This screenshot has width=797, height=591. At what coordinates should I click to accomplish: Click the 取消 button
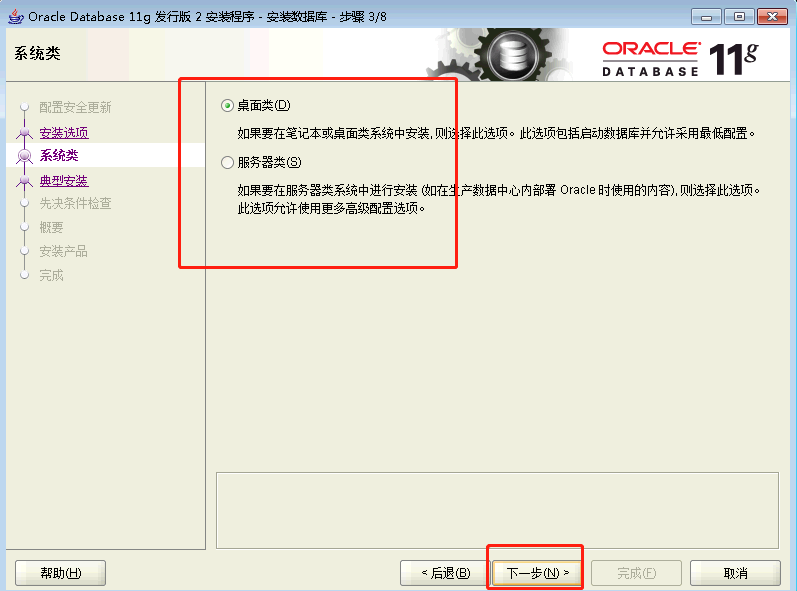pyautogui.click(x=735, y=573)
